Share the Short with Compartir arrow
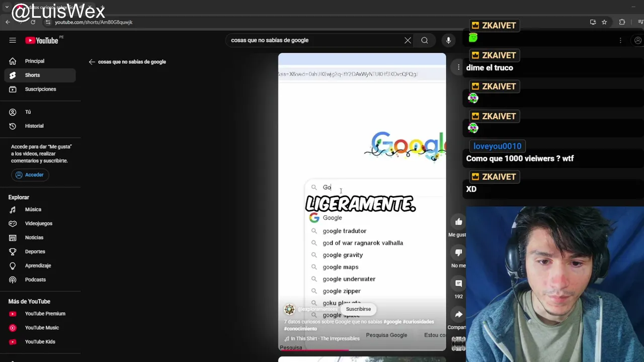The width and height of the screenshot is (644, 362). pos(458,315)
